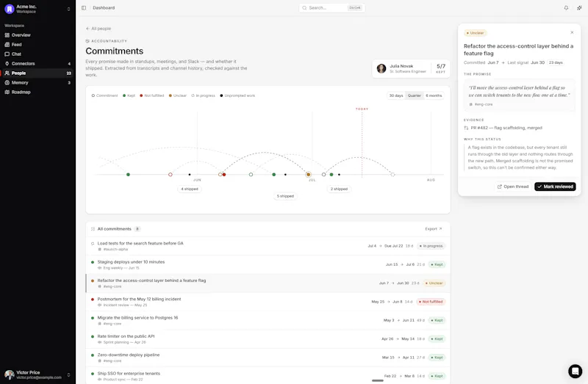Image resolution: width=588 pixels, height=384 pixels.
Task: Switch timeline range to Quarter
Action: (x=415, y=95)
